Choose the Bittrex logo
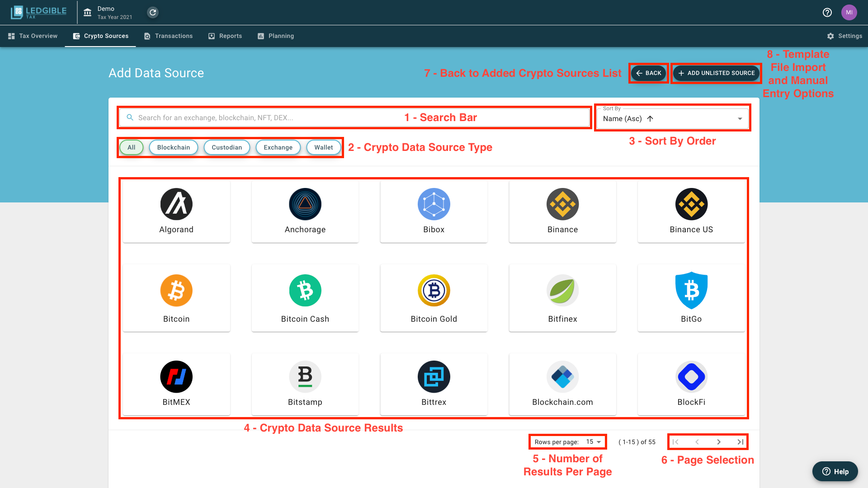868x488 pixels. [434, 377]
